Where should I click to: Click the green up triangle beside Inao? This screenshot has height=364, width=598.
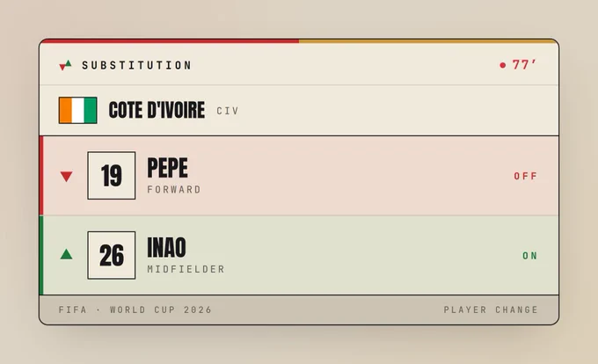point(66,254)
